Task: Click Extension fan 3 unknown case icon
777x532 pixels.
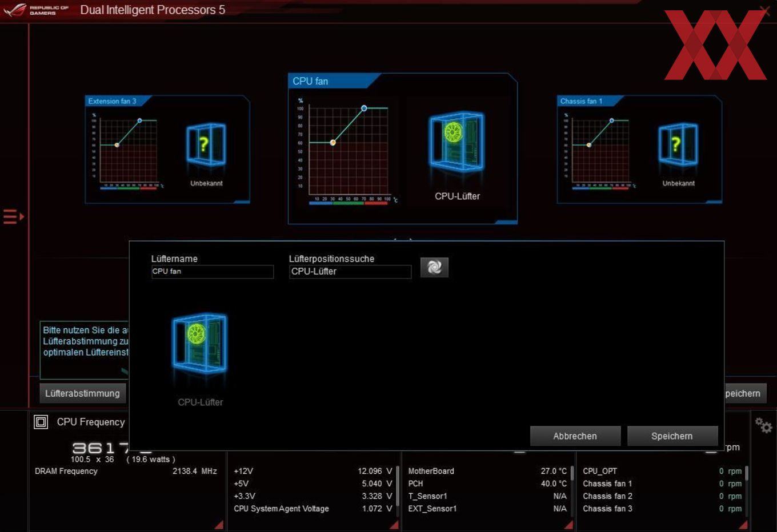Action: point(206,145)
